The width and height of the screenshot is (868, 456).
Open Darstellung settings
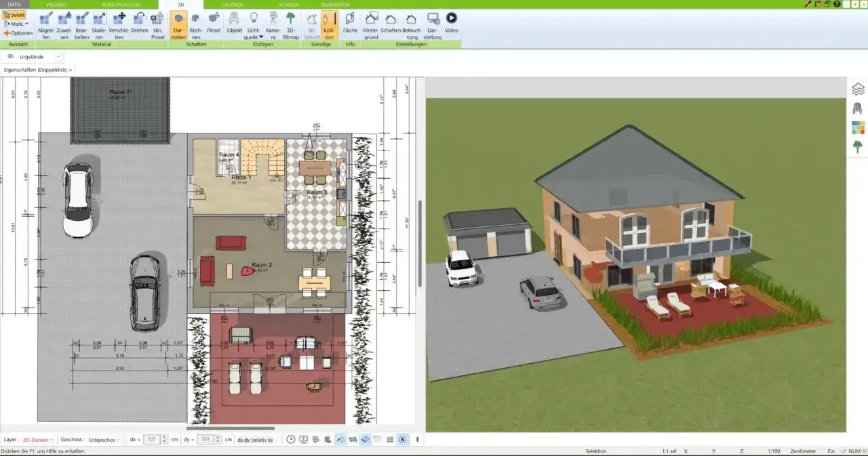(433, 26)
